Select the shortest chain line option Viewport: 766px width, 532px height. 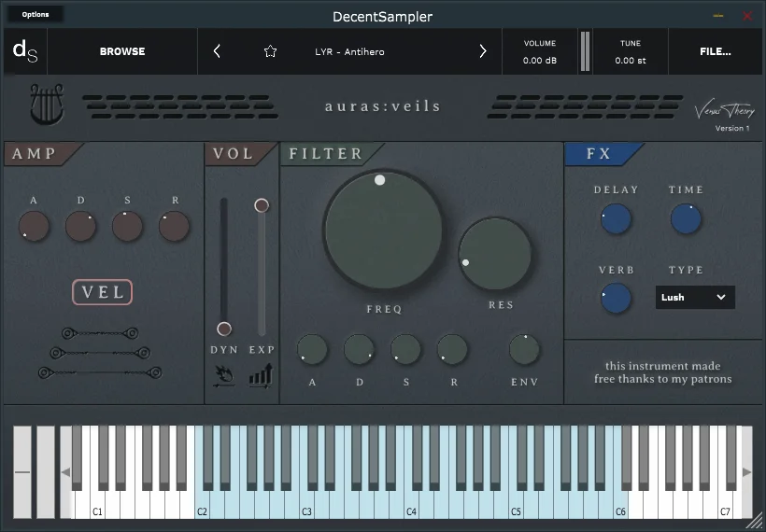100,333
